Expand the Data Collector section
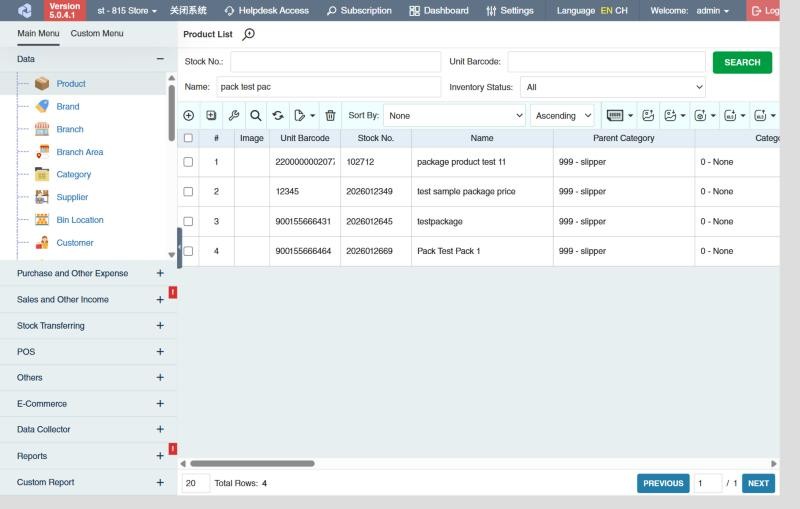This screenshot has height=509, width=800. [x=160, y=429]
